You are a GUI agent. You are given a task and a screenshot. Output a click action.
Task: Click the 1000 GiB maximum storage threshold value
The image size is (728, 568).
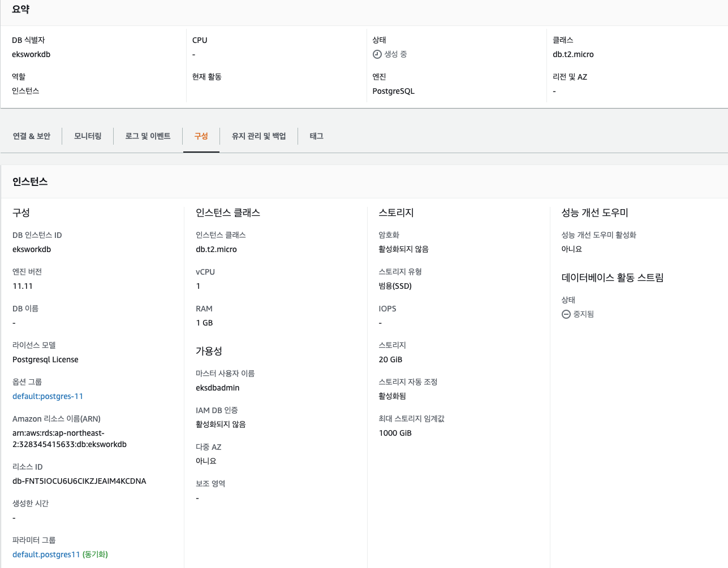pos(395,433)
